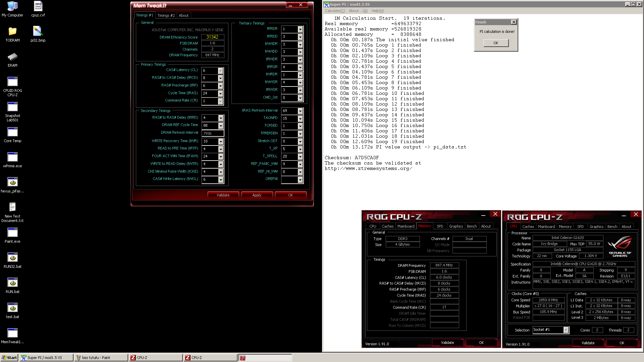
Task: Open Caches tab in right CPU-Z window
Action: pos(528,227)
